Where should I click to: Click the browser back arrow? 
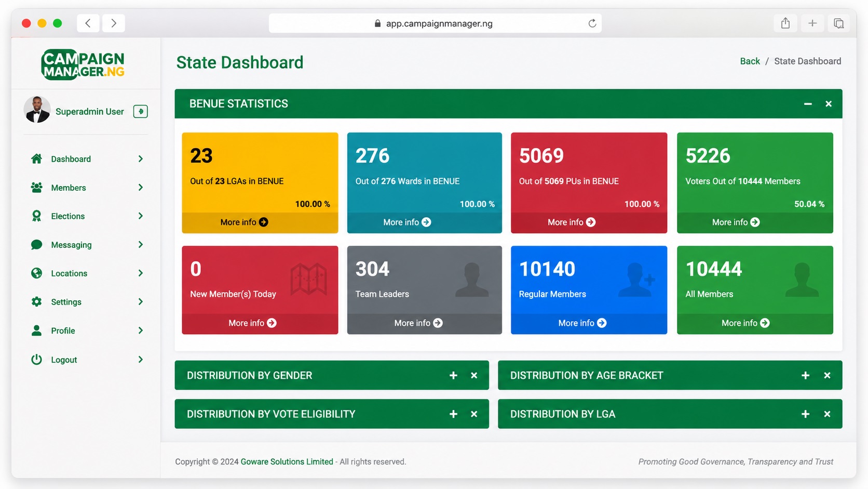88,23
